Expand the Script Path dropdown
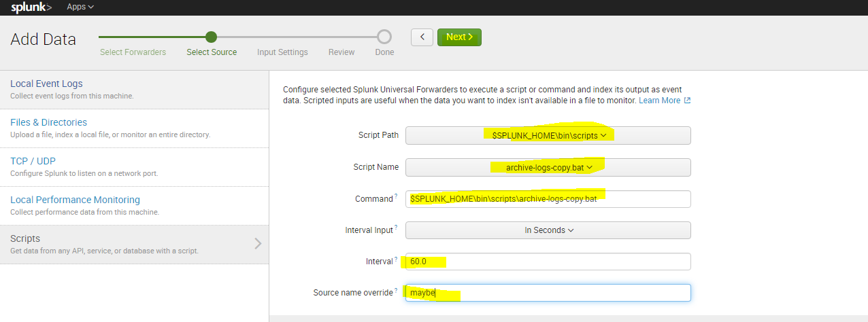This screenshot has height=322, width=868. pyautogui.click(x=548, y=135)
